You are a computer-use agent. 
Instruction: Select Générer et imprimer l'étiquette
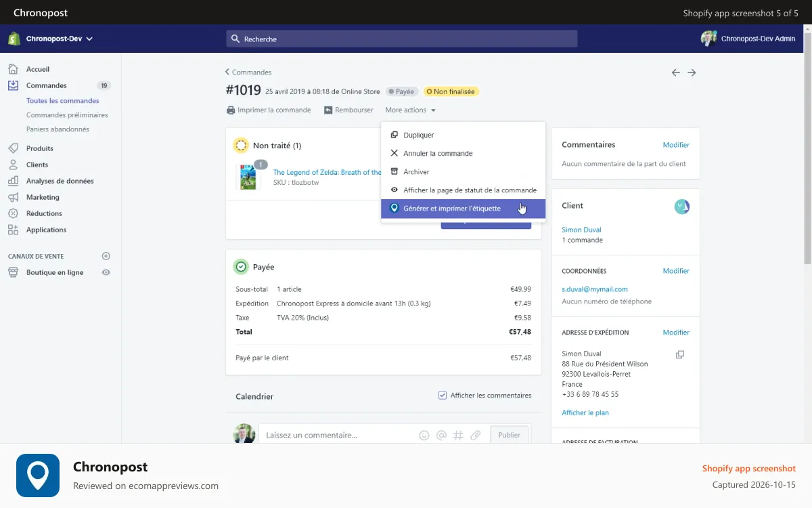point(464,209)
